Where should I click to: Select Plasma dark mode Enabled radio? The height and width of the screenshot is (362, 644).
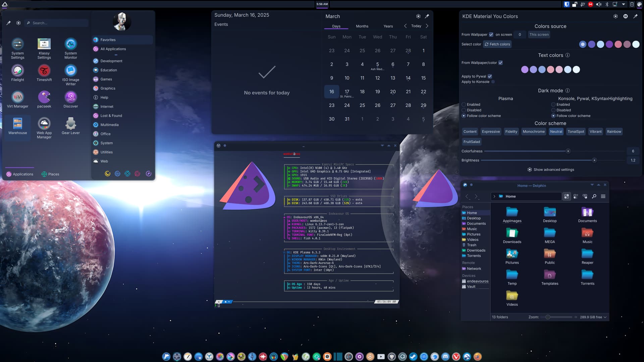pyautogui.click(x=464, y=105)
